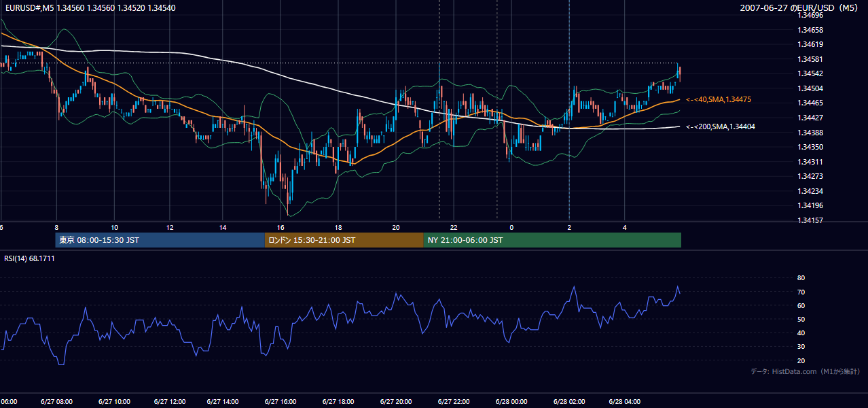Click price axis value 1.34157

[x=810, y=220]
